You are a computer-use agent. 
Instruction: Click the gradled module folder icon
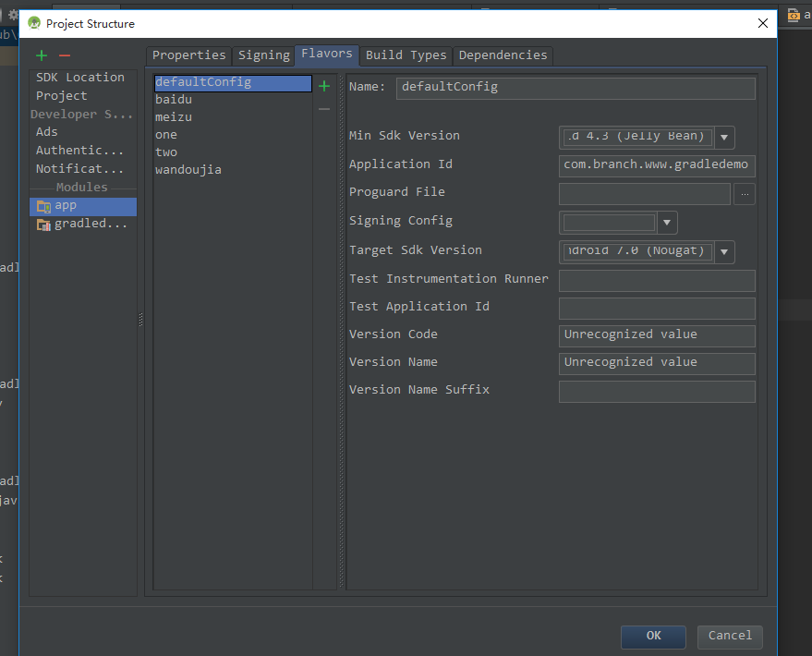click(43, 225)
